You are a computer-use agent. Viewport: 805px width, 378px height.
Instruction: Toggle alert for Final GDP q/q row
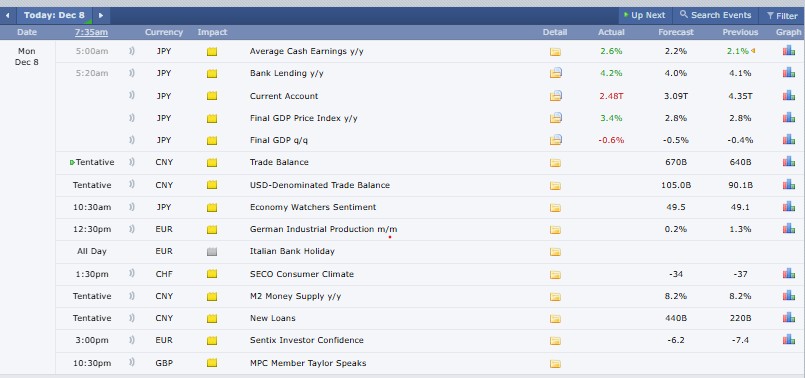[x=132, y=140]
